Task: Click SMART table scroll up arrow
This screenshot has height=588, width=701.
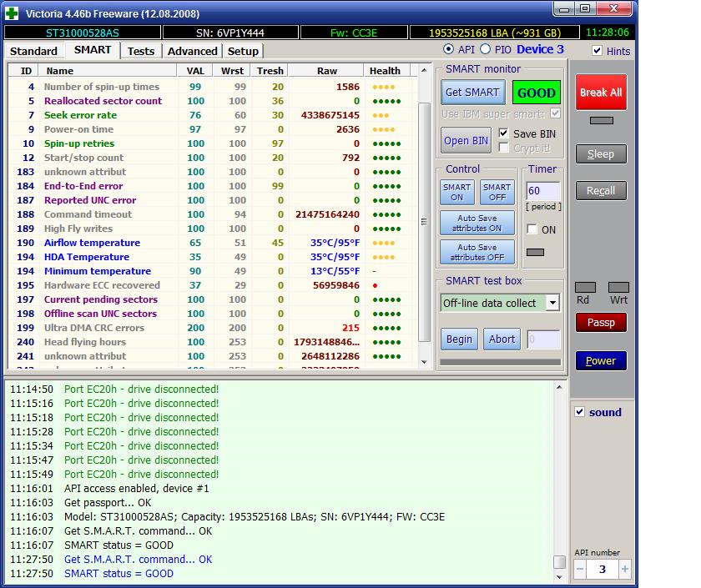Action: coord(424,70)
